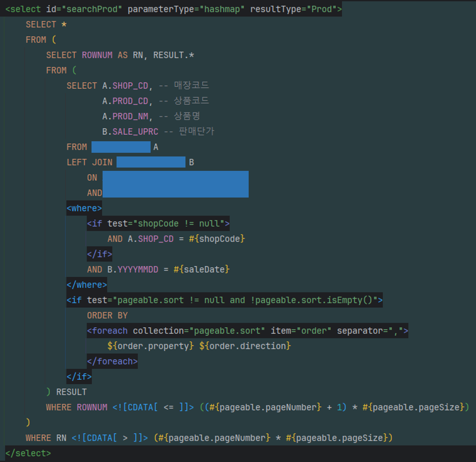Click the closing </select> tag
Image resolution: width=476 pixels, height=462 pixels.
click(28, 453)
